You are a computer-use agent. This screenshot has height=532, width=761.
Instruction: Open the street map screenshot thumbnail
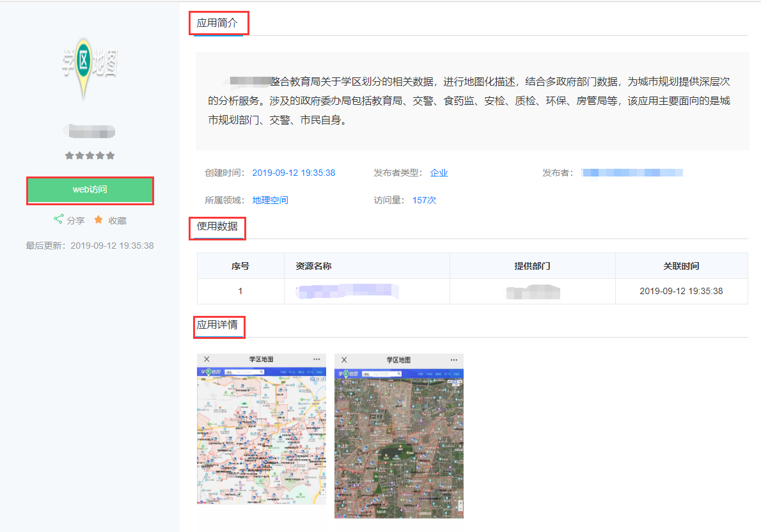[x=261, y=435]
